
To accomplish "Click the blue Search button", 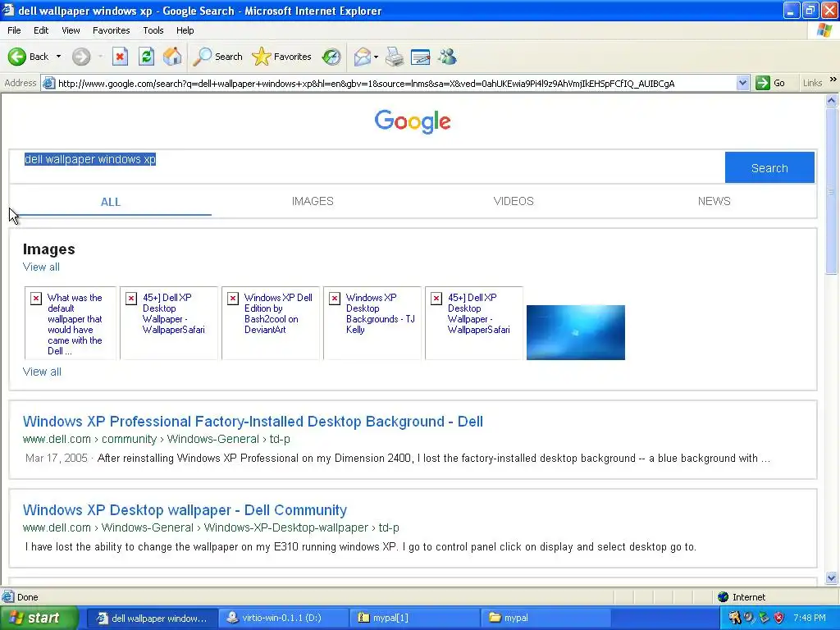I will coord(769,167).
